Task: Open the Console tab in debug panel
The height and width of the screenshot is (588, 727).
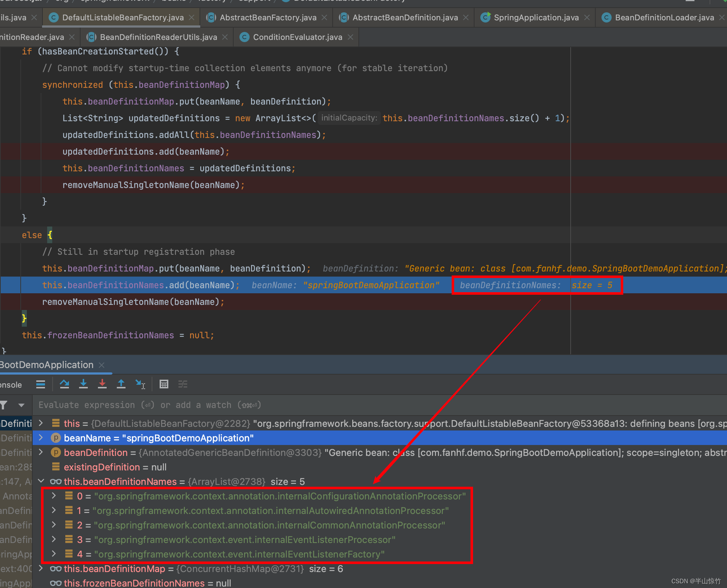Action: click(11, 385)
